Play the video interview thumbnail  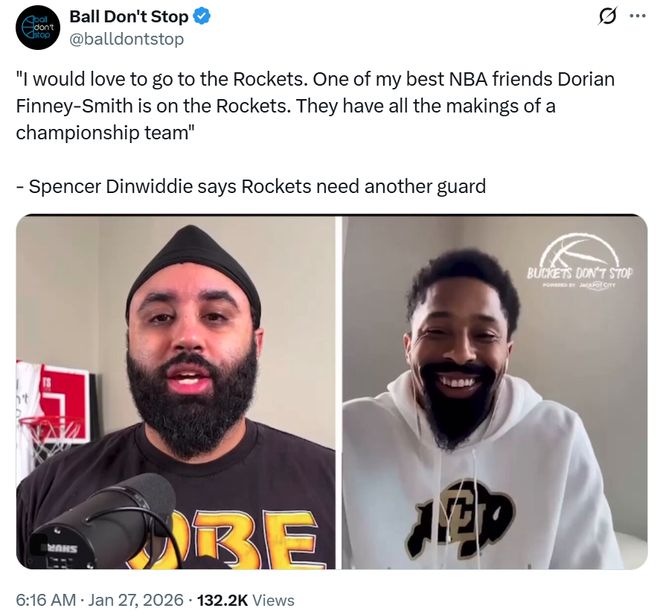(332, 392)
